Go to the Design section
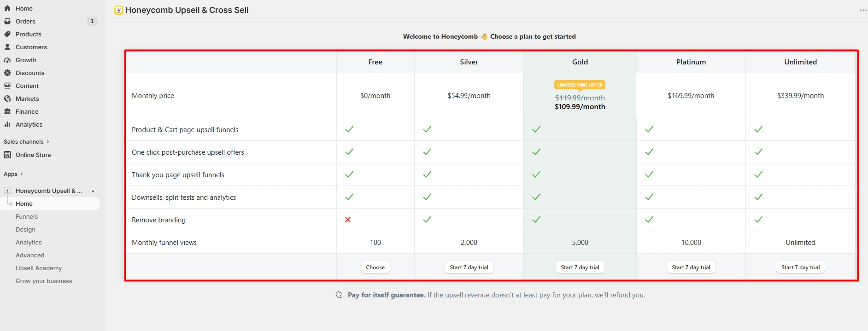 pyautogui.click(x=25, y=229)
